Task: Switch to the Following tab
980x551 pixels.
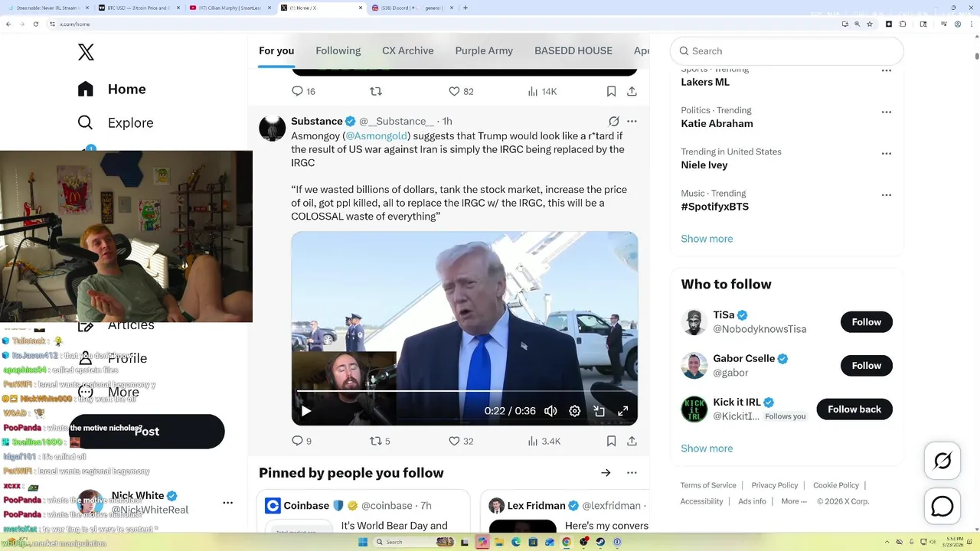Action: click(x=338, y=51)
